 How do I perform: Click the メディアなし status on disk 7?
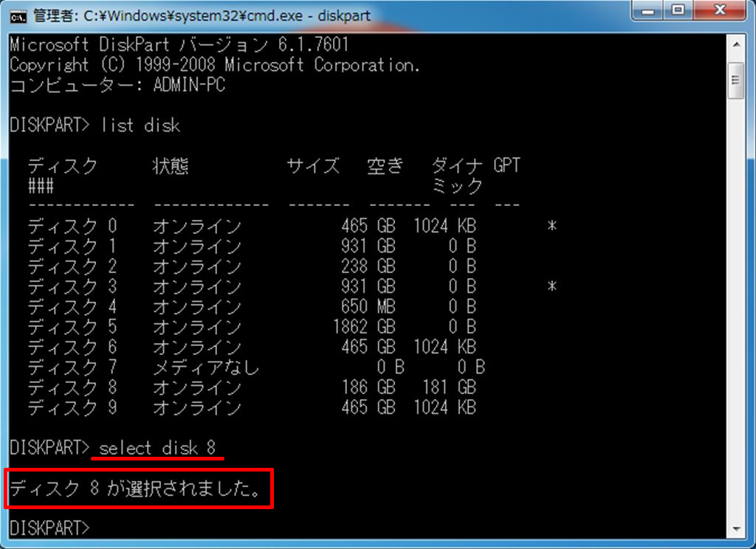[x=207, y=367]
